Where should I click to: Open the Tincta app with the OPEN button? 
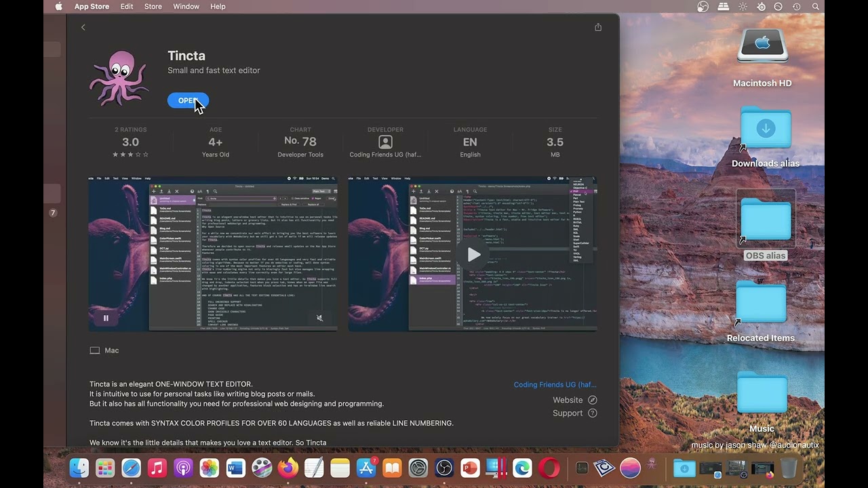tap(188, 100)
